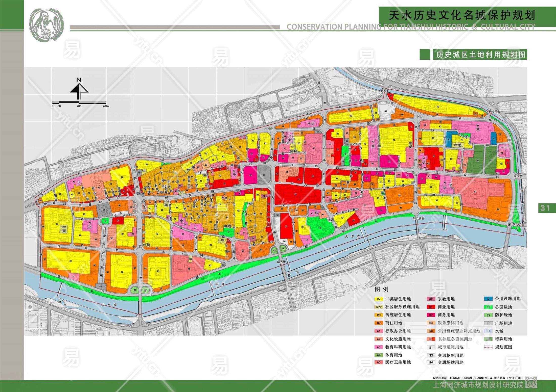Click the Tongji institute emblem at bottom right
556x392 pixels.
tap(531, 382)
